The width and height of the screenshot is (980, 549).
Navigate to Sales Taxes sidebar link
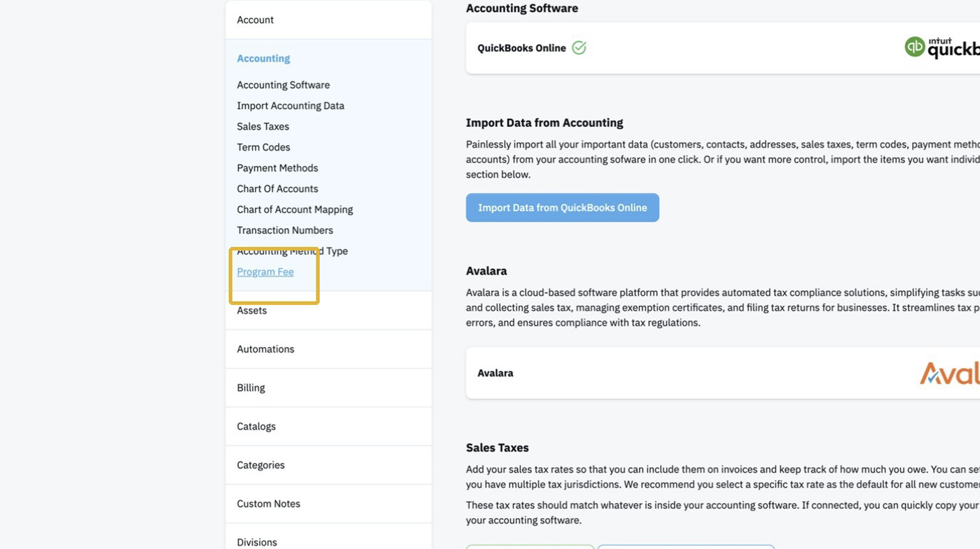coord(263,127)
